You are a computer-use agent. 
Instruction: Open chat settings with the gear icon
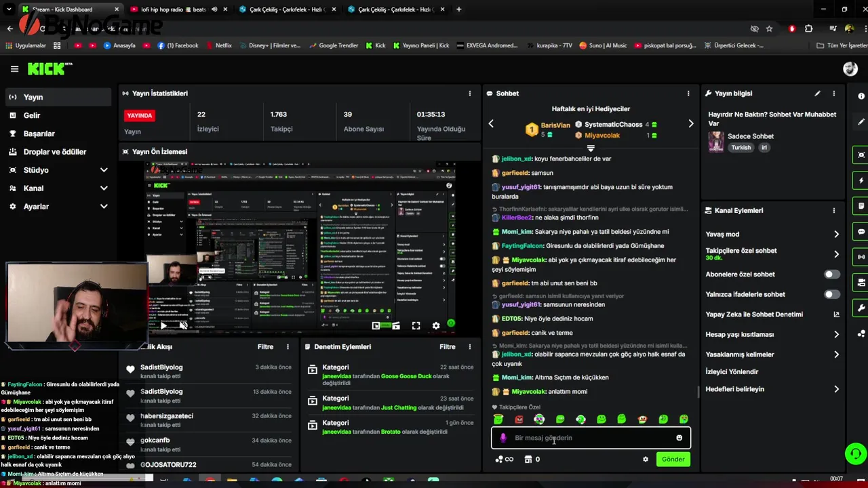point(645,459)
